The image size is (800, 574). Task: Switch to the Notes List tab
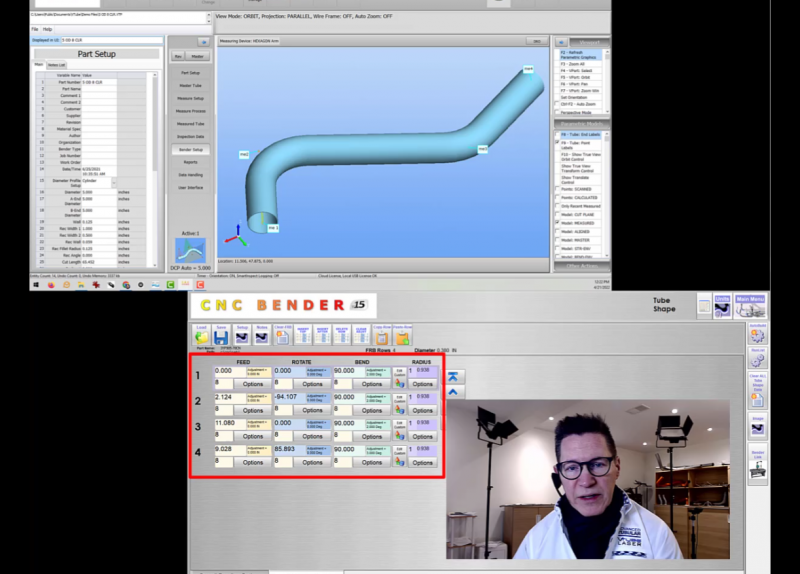pos(56,65)
